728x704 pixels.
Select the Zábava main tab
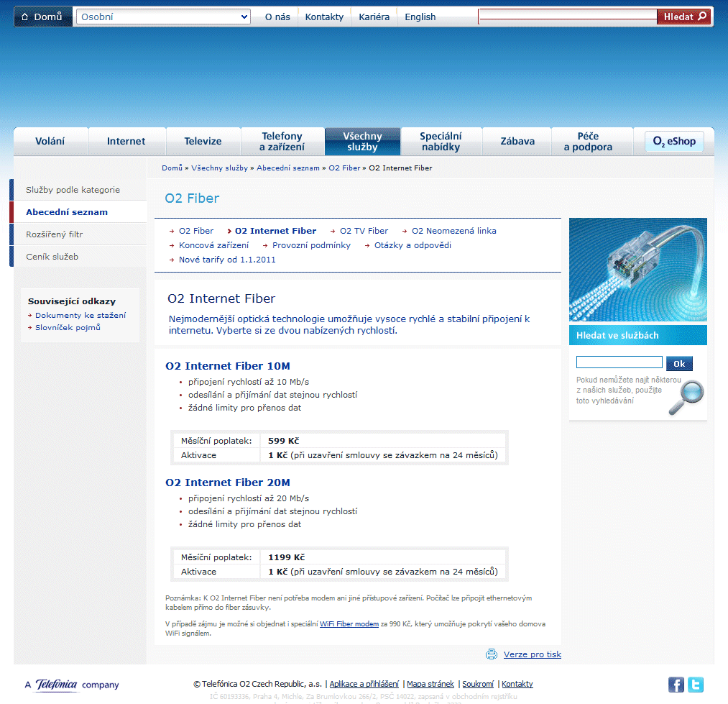[517, 141]
